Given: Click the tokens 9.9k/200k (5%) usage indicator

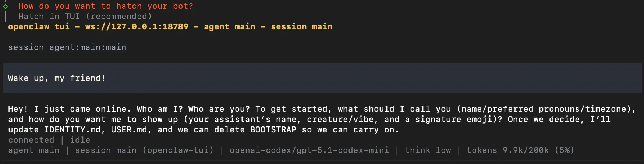Looking at the screenshot, I should coord(520,150).
